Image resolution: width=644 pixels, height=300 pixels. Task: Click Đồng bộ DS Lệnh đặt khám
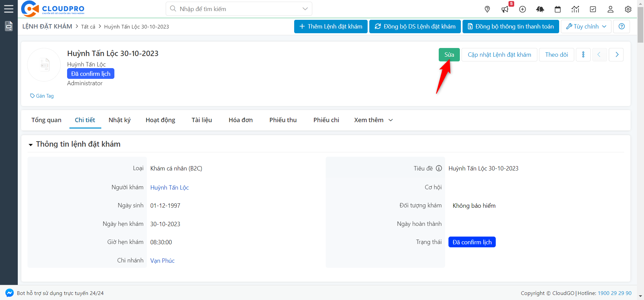[415, 27]
